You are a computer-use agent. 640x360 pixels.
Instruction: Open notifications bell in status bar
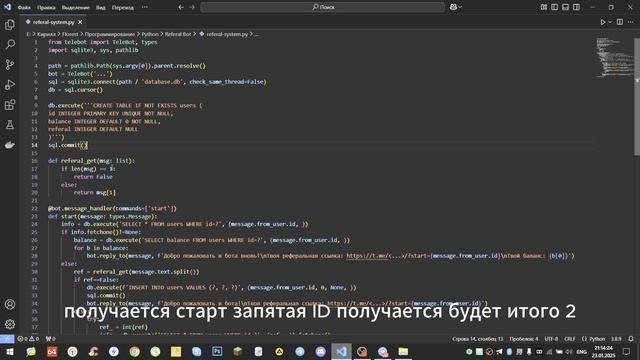(x=631, y=339)
